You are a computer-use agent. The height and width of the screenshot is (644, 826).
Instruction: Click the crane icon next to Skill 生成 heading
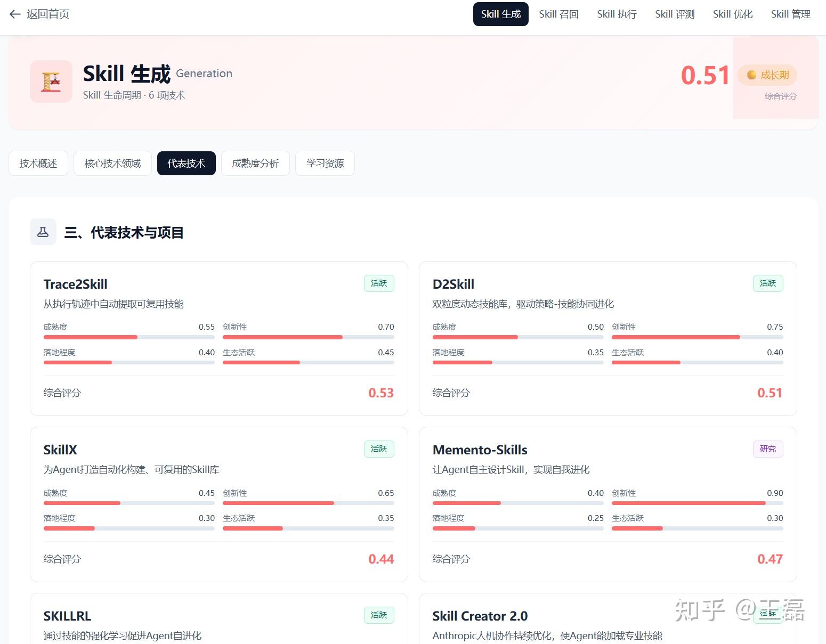(x=51, y=81)
